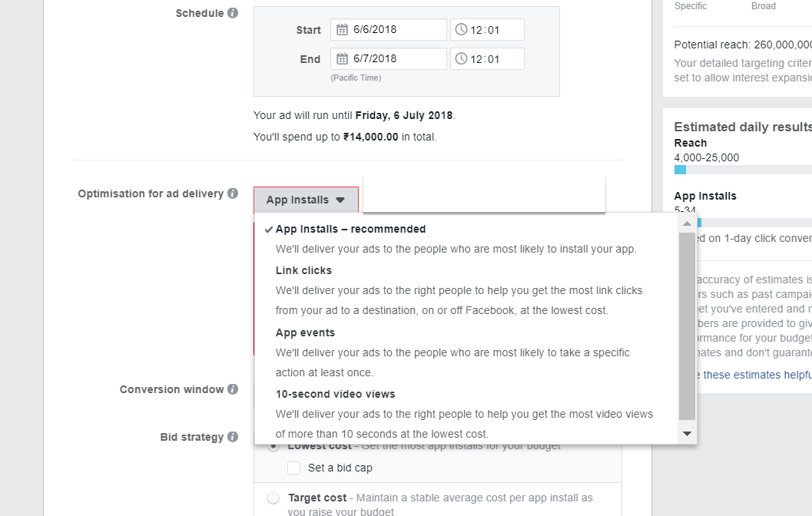Click the Start date calendar icon
812x516 pixels.
click(343, 30)
